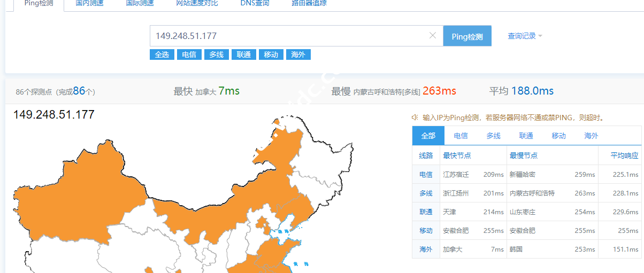Click 加拿大 in the 海外 row
The width and height of the screenshot is (644, 273).
click(453, 249)
